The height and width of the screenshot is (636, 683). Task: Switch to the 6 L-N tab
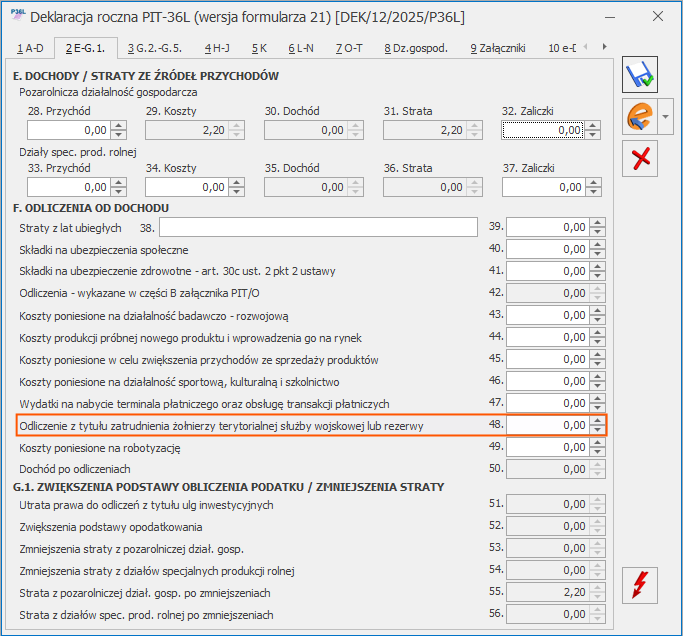tap(301, 48)
